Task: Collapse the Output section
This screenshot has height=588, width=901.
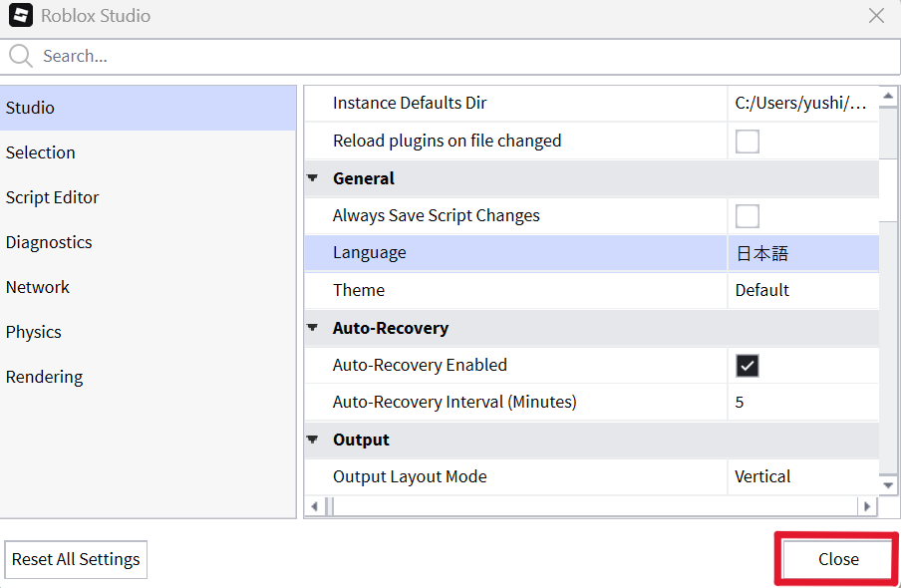Action: tap(313, 440)
